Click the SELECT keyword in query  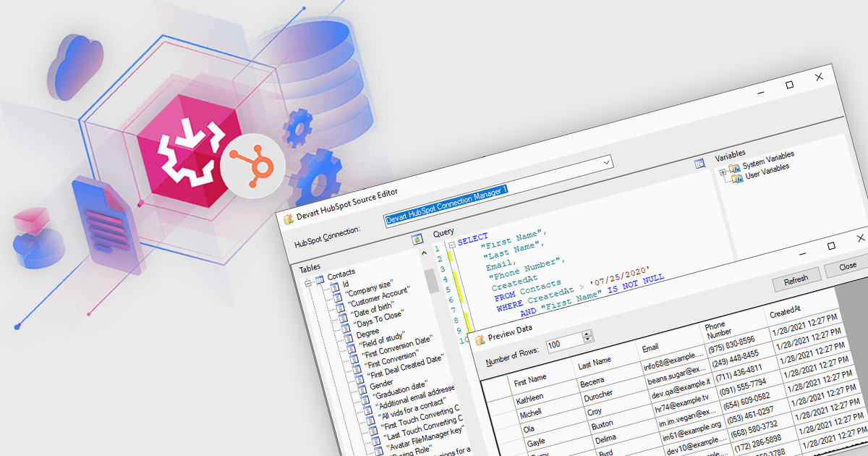[473, 239]
